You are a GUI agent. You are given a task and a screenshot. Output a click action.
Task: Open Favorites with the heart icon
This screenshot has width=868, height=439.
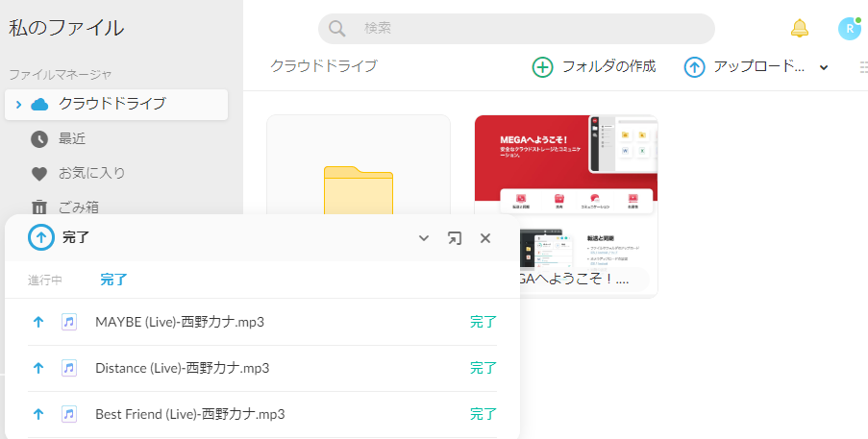point(39,173)
